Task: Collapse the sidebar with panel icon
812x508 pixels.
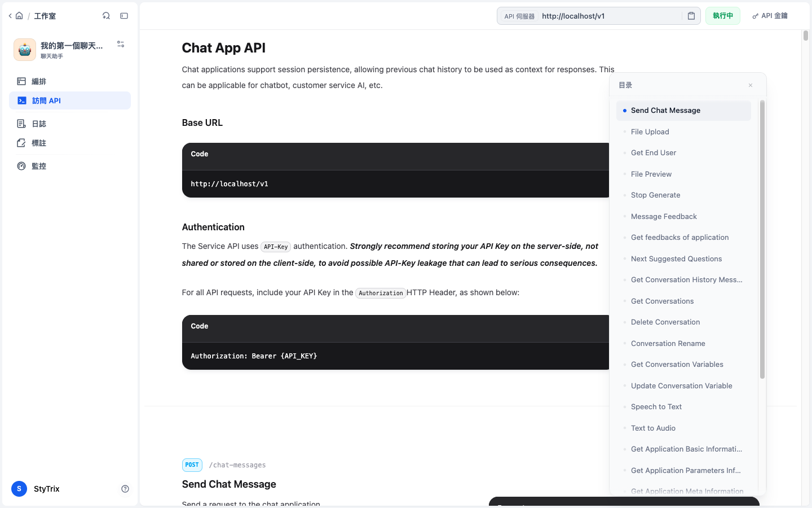Action: coord(124,16)
